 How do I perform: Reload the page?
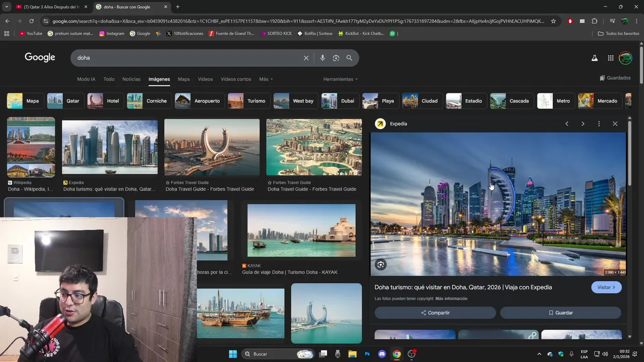[x=31, y=21]
